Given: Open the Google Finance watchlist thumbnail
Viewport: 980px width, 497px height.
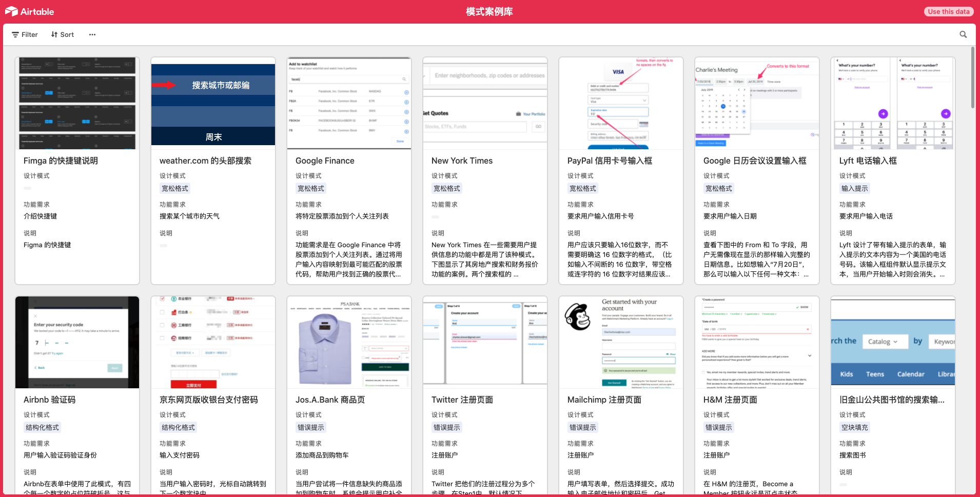Looking at the screenshot, I should [349, 103].
